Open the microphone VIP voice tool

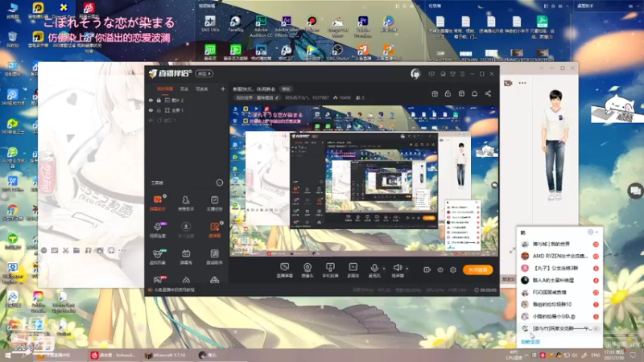158,229
